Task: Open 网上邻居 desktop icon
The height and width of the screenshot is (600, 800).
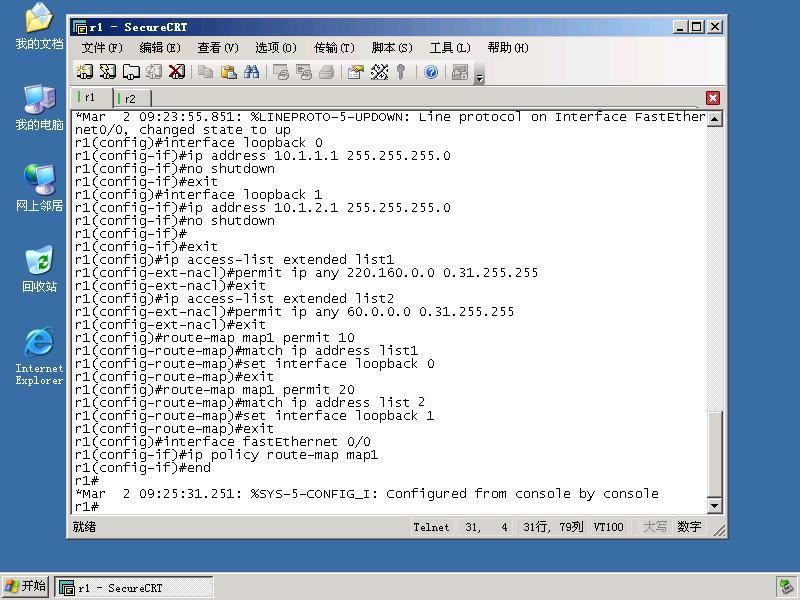Action: point(39,188)
